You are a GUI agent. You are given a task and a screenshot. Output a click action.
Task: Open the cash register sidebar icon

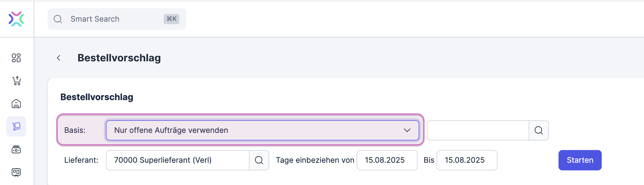click(16, 149)
